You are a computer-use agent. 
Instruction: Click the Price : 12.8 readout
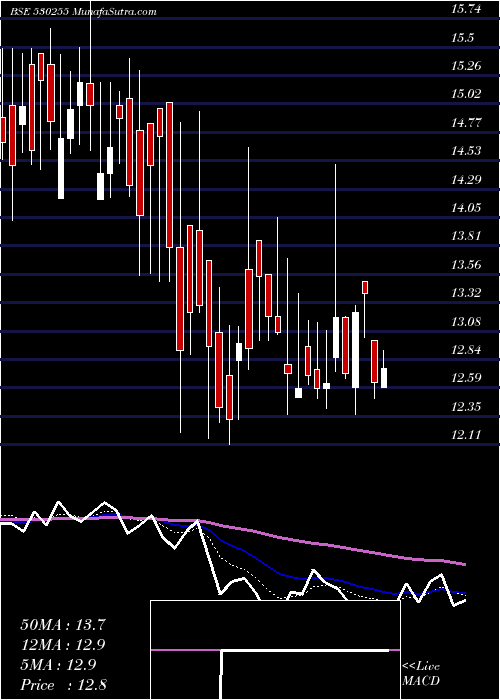point(63,685)
